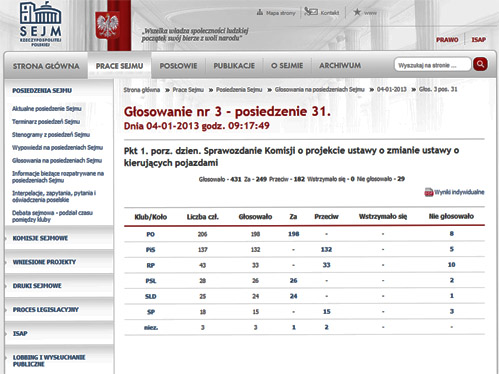Click SP Przeciw votes value 15
Screen dimensions: 499x374
pos(327,312)
